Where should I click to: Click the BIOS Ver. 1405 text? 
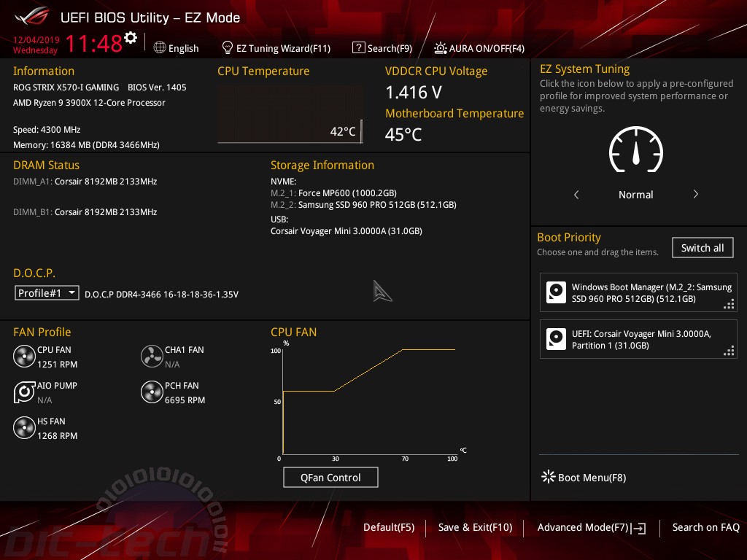(157, 87)
